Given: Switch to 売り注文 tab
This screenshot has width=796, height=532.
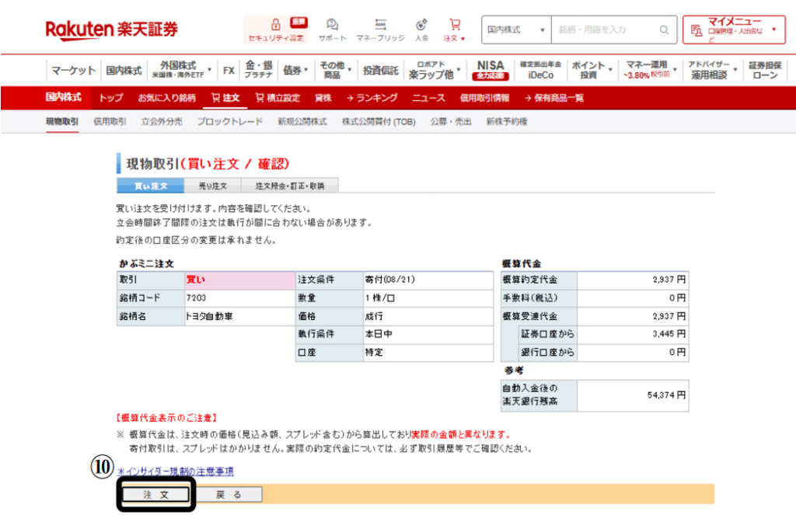Looking at the screenshot, I should click(x=213, y=186).
